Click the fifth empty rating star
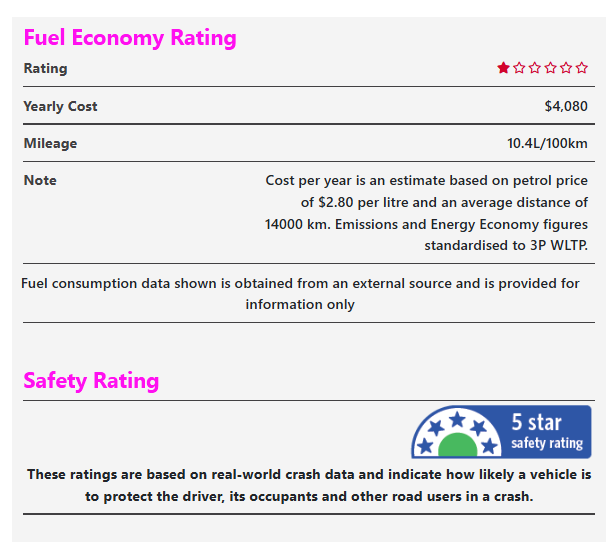612x542 pixels. 566,68
